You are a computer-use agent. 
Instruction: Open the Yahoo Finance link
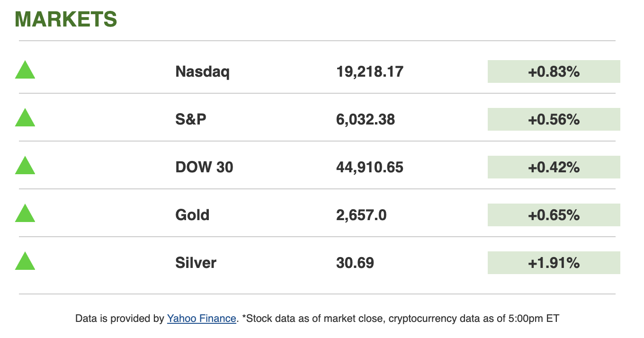point(201,319)
